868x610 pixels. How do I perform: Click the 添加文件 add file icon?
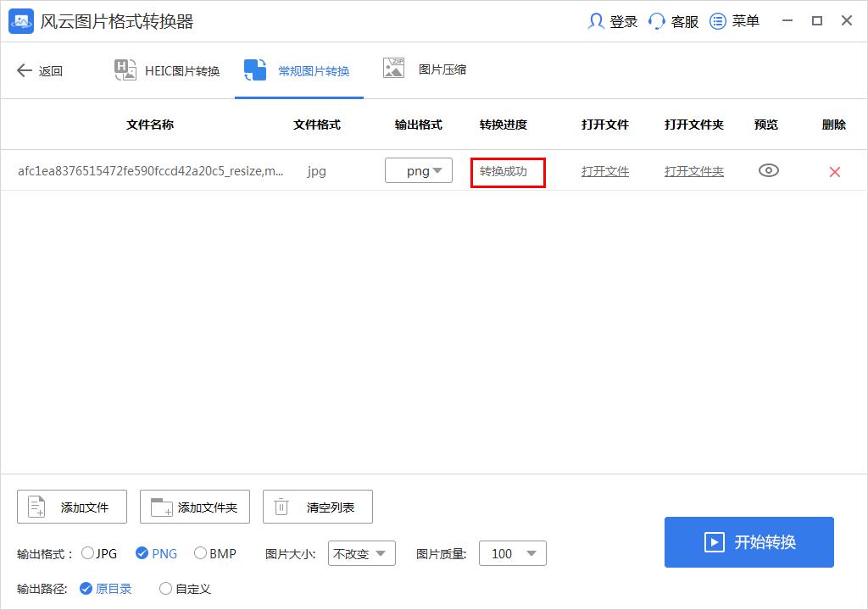click(x=34, y=506)
